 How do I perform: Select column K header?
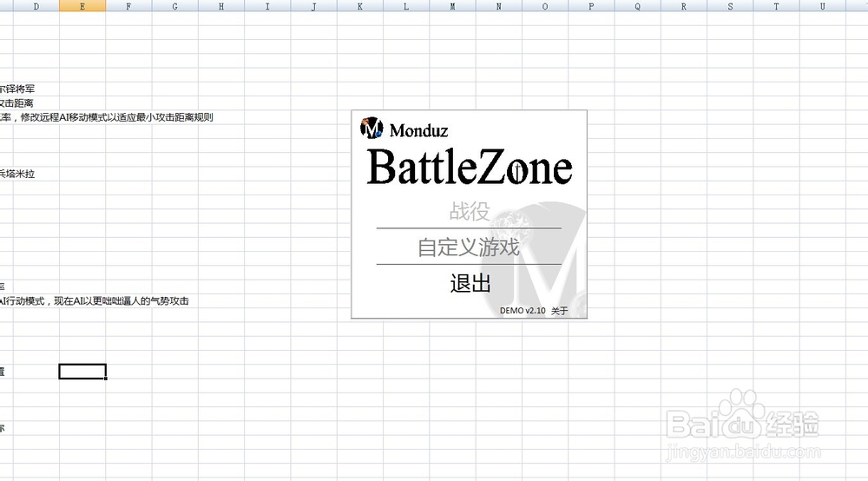(x=360, y=6)
